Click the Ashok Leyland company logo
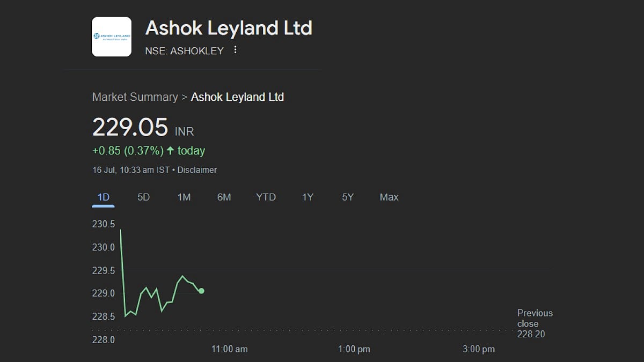 point(112,36)
